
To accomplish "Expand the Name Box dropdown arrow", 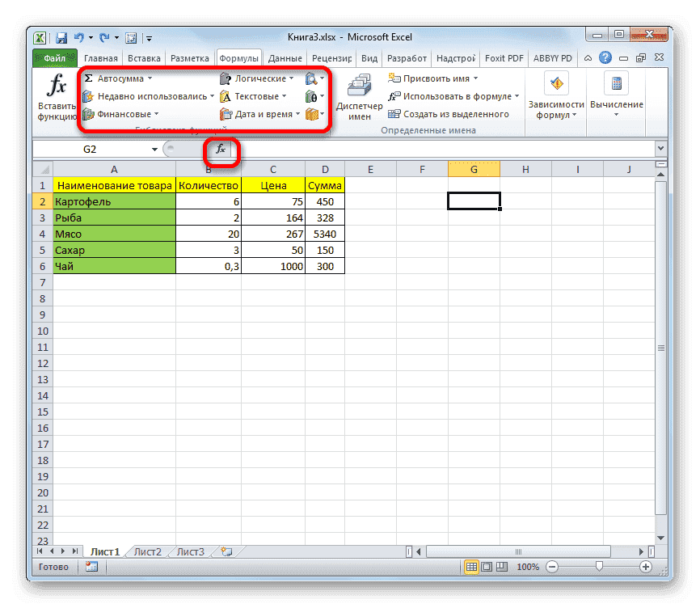I will pyautogui.click(x=154, y=149).
